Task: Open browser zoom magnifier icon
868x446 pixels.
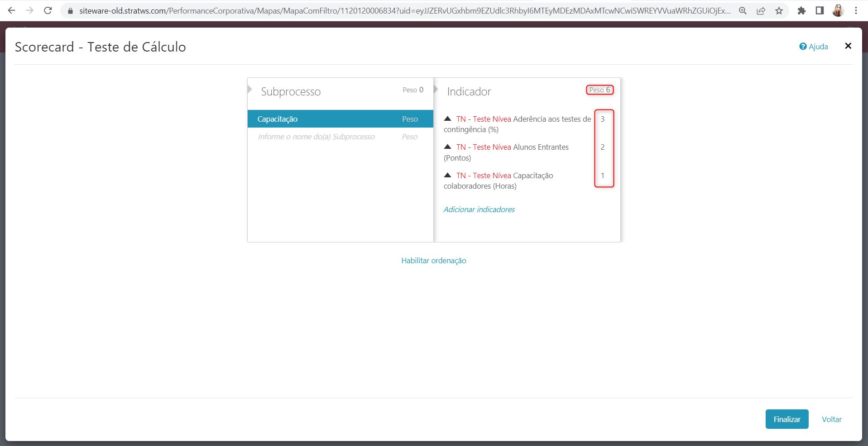Action: pos(743,10)
